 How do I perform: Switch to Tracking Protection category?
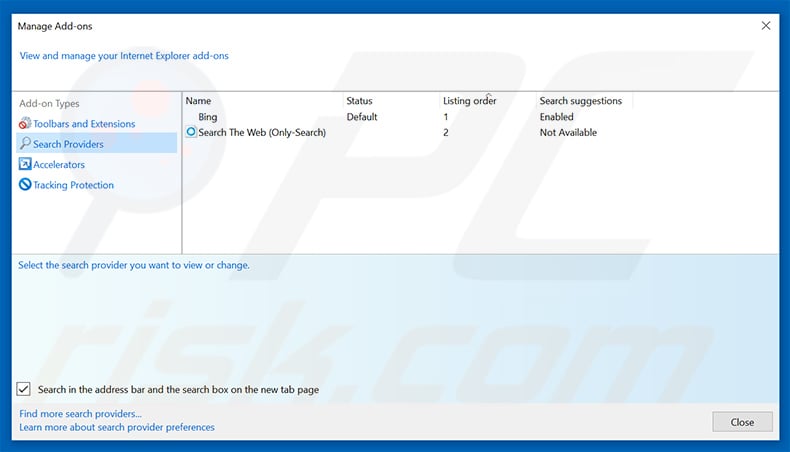[74, 185]
